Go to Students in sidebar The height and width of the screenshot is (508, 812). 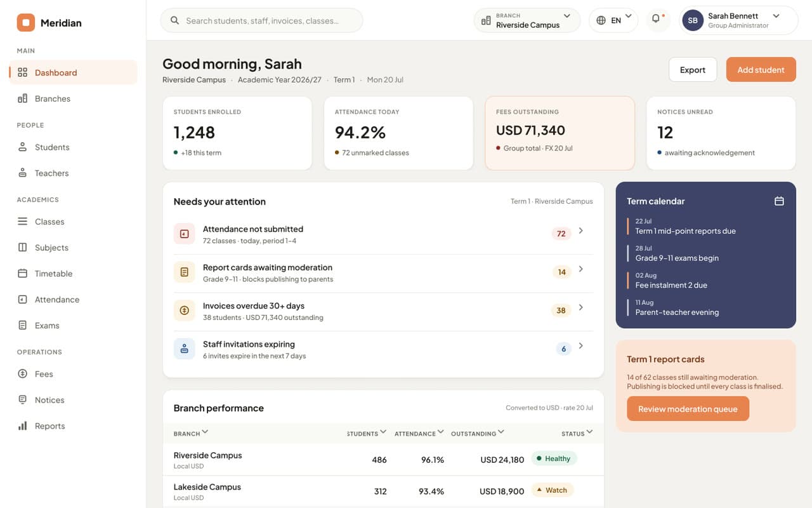tap(73, 147)
